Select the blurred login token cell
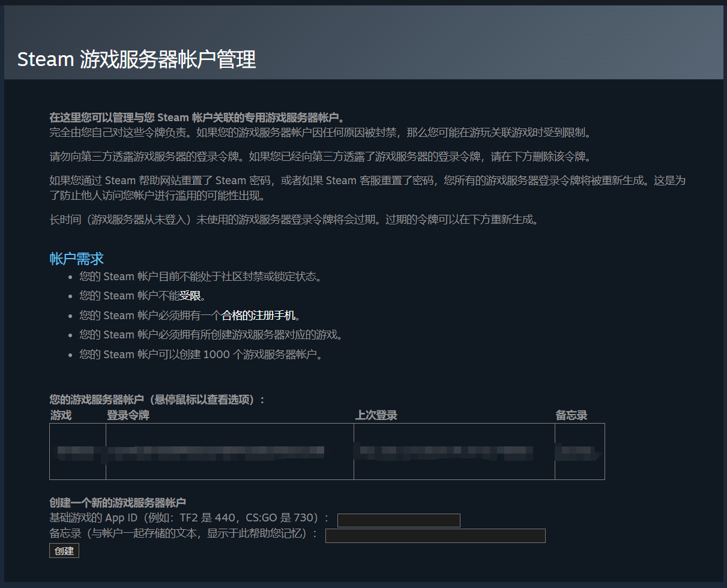727x588 pixels. pyautogui.click(x=229, y=451)
